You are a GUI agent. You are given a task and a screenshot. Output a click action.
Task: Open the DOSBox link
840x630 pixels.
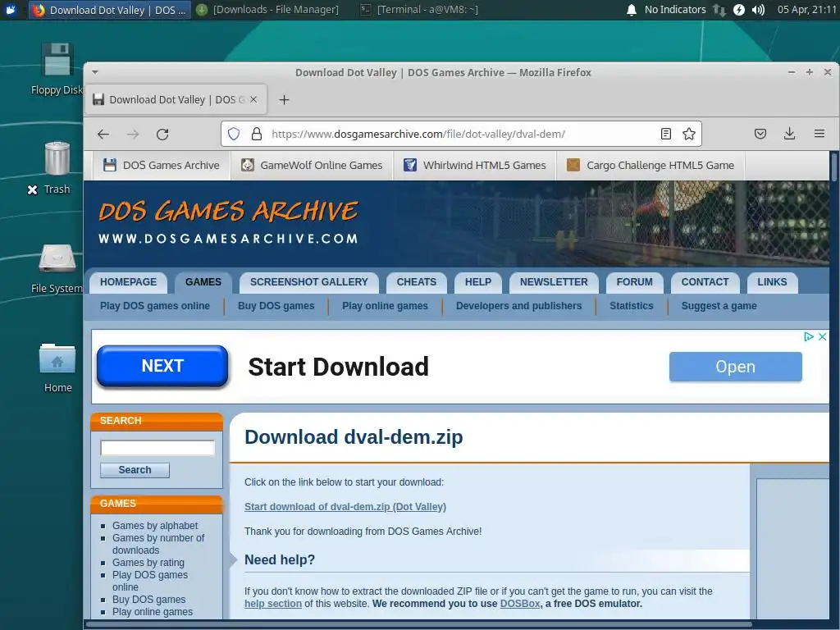pyautogui.click(x=519, y=604)
